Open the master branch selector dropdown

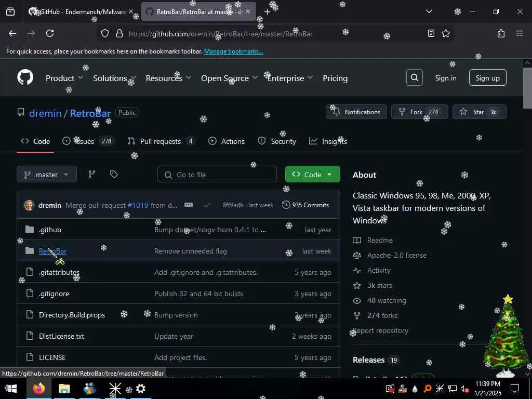[x=47, y=175]
